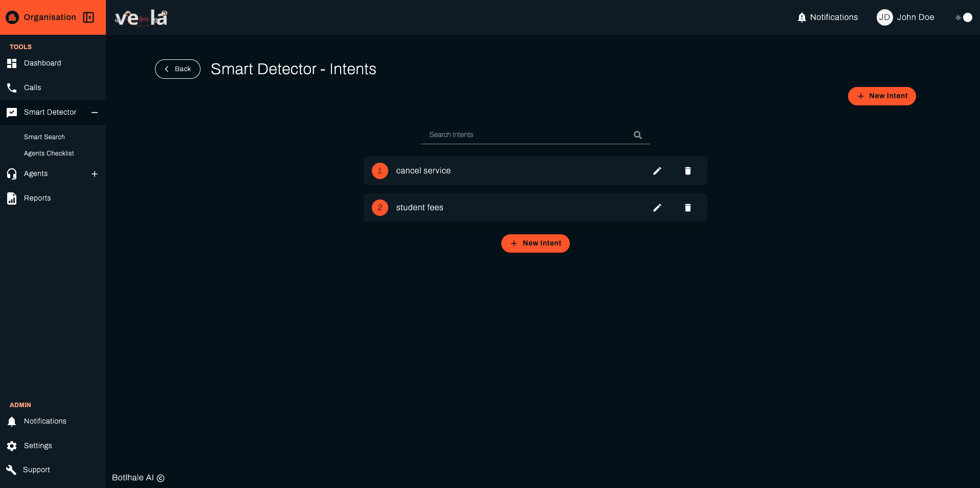
Task: Click top-right New Intent button
Action: (x=882, y=96)
